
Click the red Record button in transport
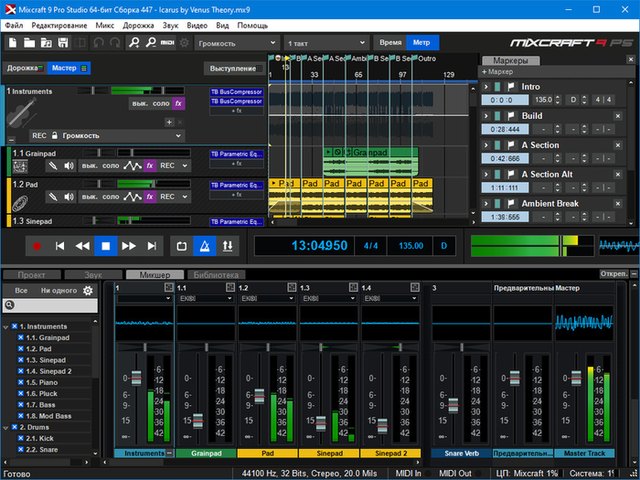[38, 245]
